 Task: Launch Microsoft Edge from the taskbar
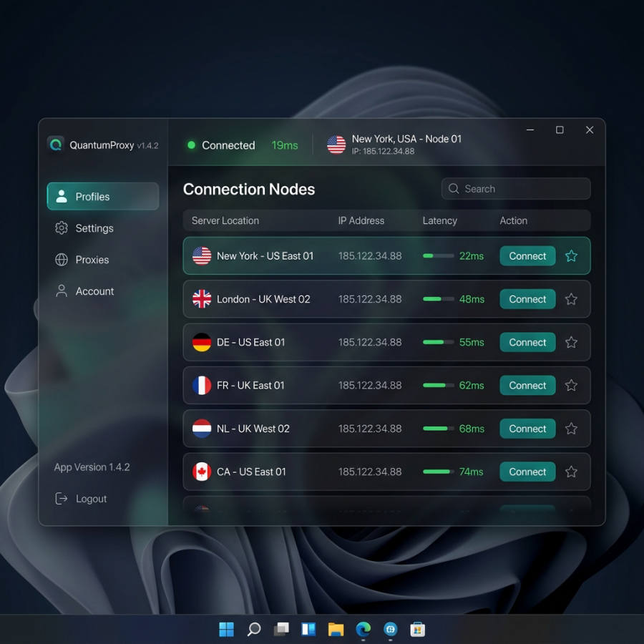[x=363, y=629]
